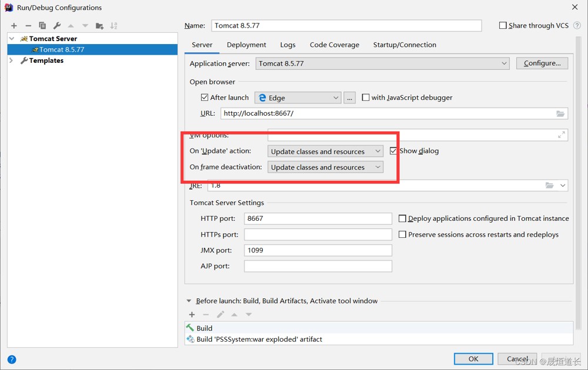Screen dimensions: 588x370
Task: Open edit defaults wrench icon in toolbar
Action: (56, 26)
